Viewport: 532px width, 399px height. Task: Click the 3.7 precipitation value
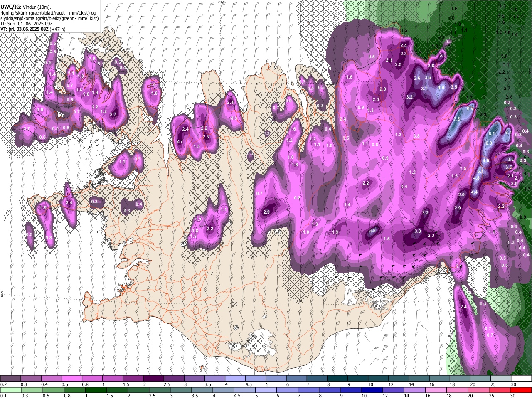(424, 89)
